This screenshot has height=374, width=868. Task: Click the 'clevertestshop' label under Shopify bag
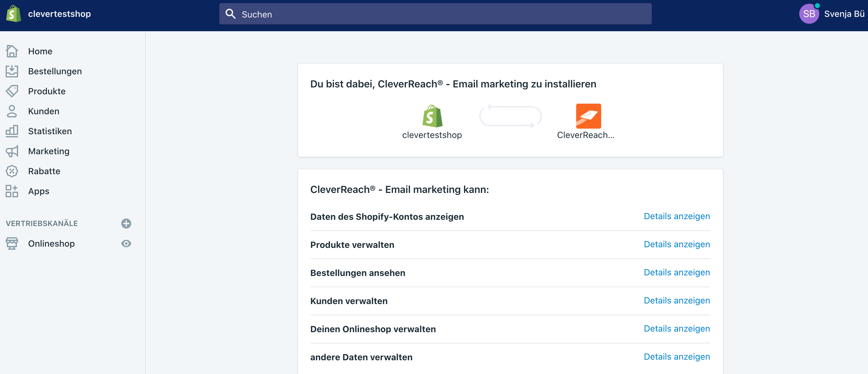coord(432,135)
